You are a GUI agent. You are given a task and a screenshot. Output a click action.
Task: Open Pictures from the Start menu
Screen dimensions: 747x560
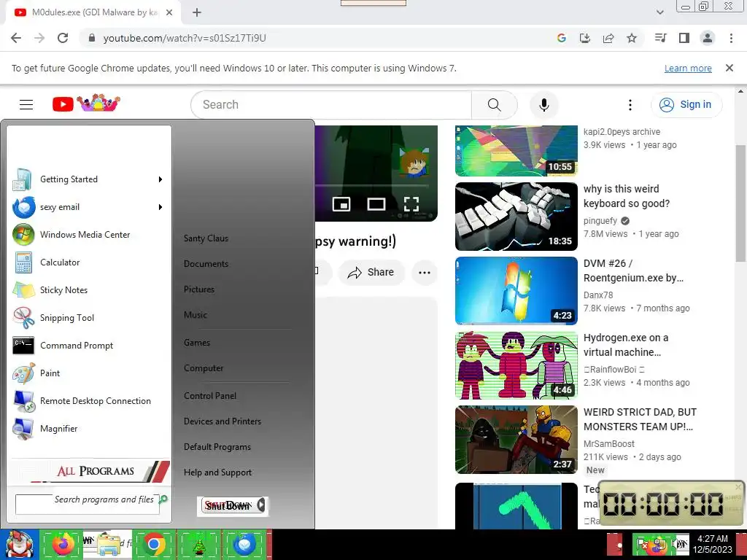[x=199, y=289]
